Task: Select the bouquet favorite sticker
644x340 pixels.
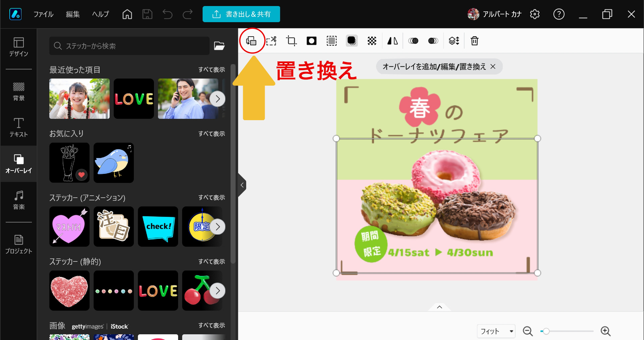Action: [x=69, y=163]
